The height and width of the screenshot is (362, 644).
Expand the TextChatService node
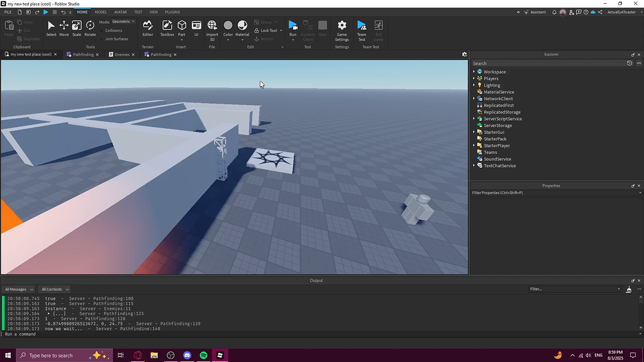click(x=474, y=166)
